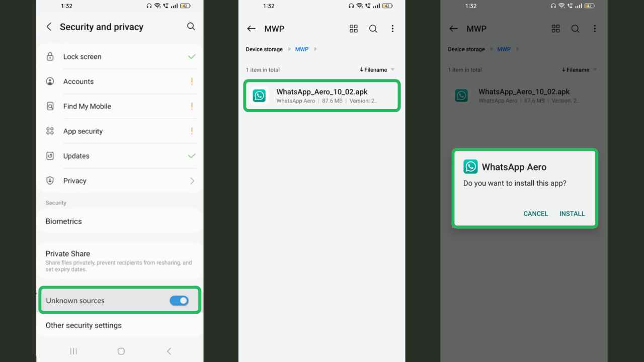Screen dimensions: 644x362
Task: Tap the App security grid icon
Action: click(50, 131)
